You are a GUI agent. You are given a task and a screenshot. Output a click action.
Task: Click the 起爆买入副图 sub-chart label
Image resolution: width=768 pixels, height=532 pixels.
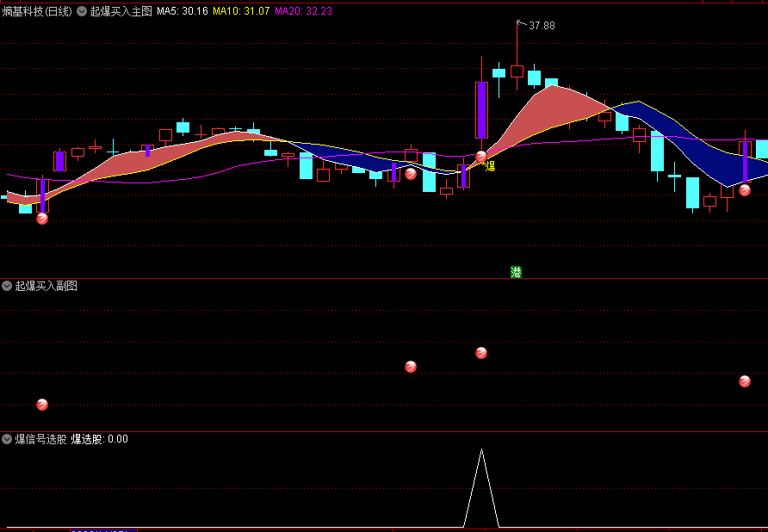(x=46, y=286)
